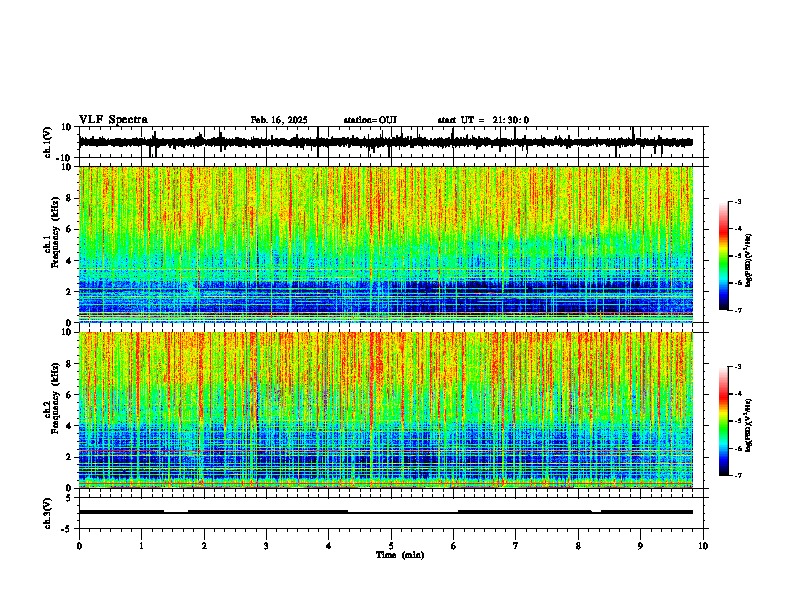
Task: Click ch.2 frequency tick label "4"
Action: click(x=70, y=426)
